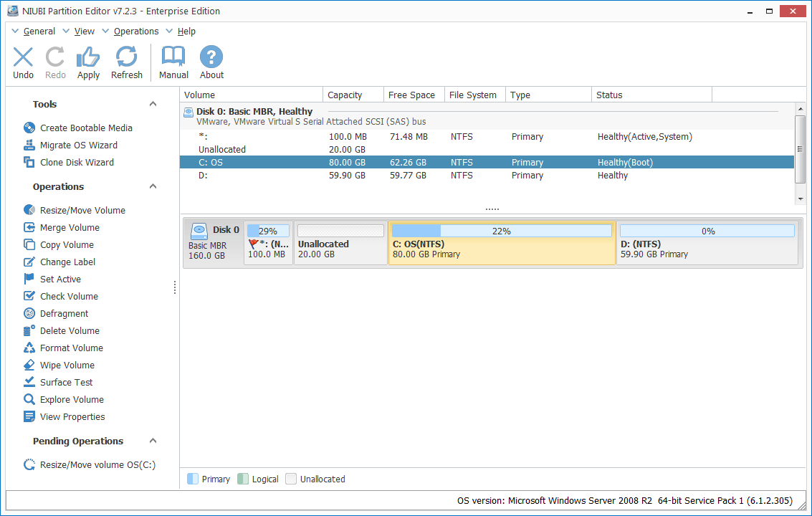
Task: Sort by the File System column header
Action: coord(475,95)
